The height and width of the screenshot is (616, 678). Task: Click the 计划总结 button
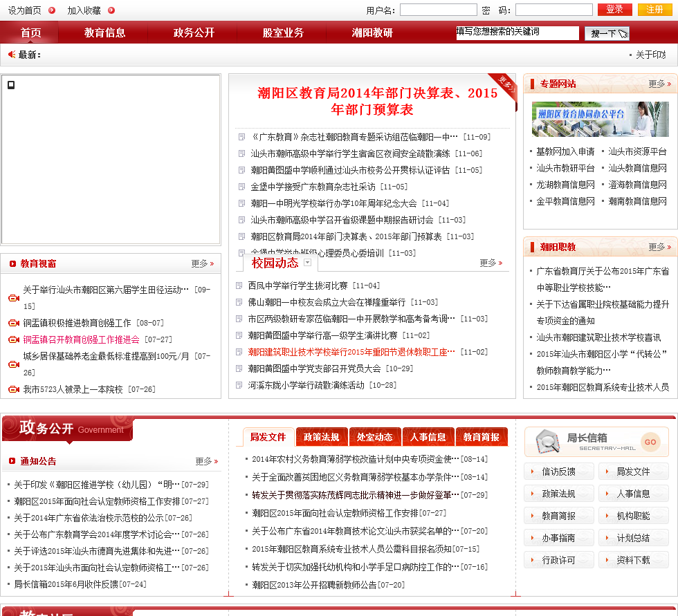634,538
